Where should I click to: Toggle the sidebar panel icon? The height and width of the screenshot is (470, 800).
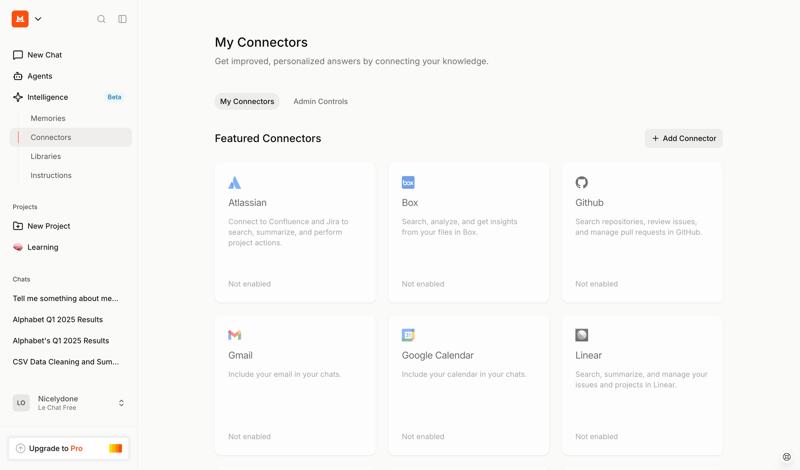(x=123, y=19)
